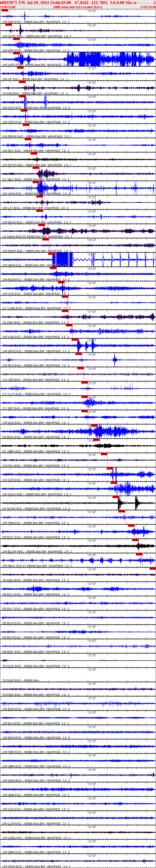Click the RMS noise scaling note
The width and height of the screenshot is (156, 868).
(78, 7)
